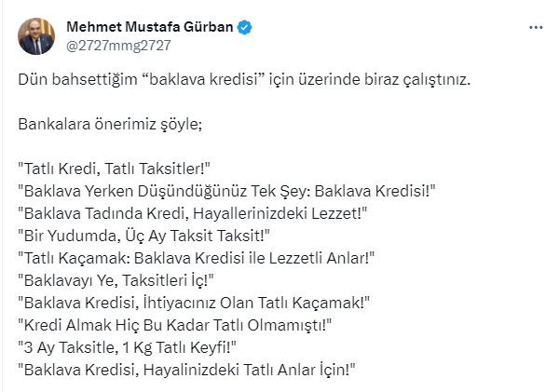559x392 pixels.
Task: Open the tweet's more options menu
Action: point(535,29)
